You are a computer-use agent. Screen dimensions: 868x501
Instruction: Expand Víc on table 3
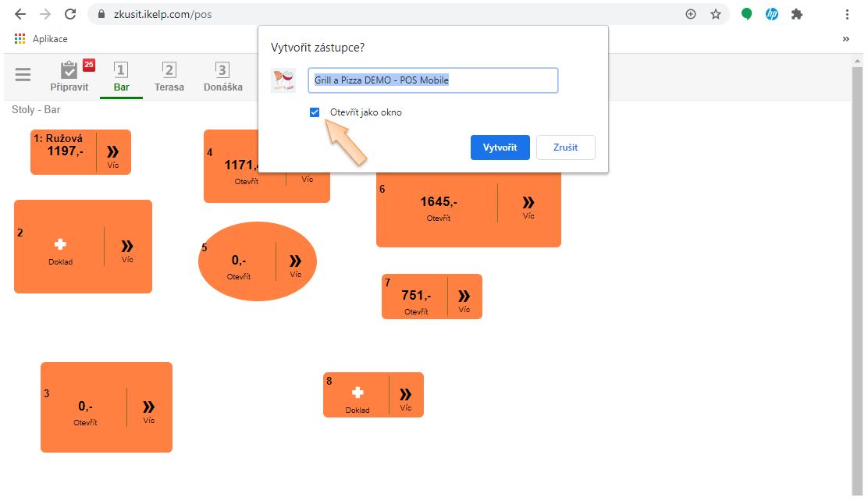[x=148, y=412]
